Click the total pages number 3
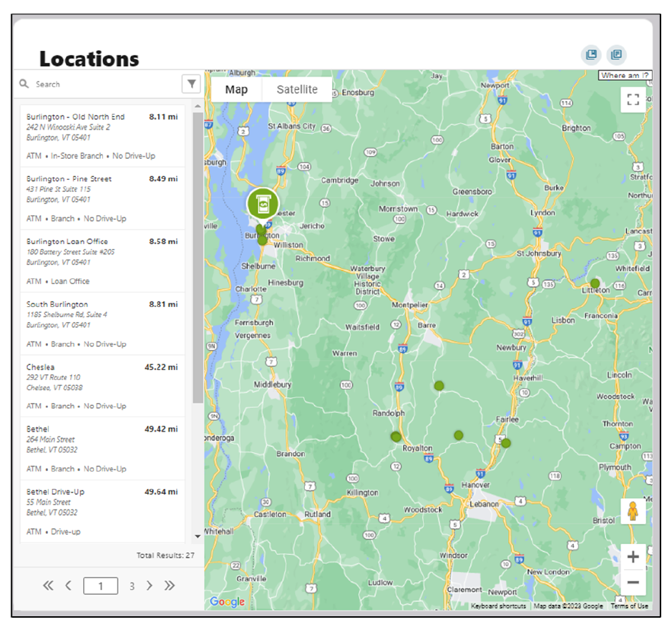Screen dimensions: 672x627 (x=132, y=586)
